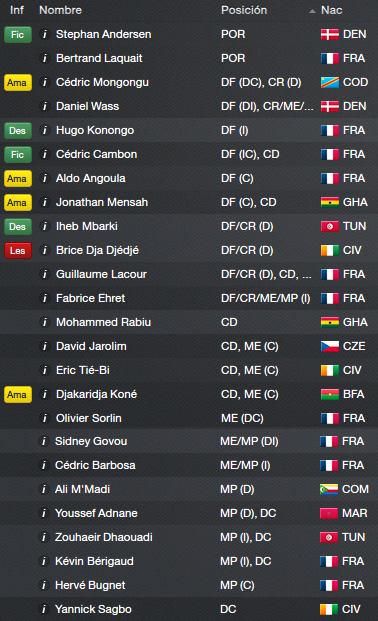The height and width of the screenshot is (621, 378).
Task: Click the Des badge beside Iheb Mbarki
Action: click(18, 227)
